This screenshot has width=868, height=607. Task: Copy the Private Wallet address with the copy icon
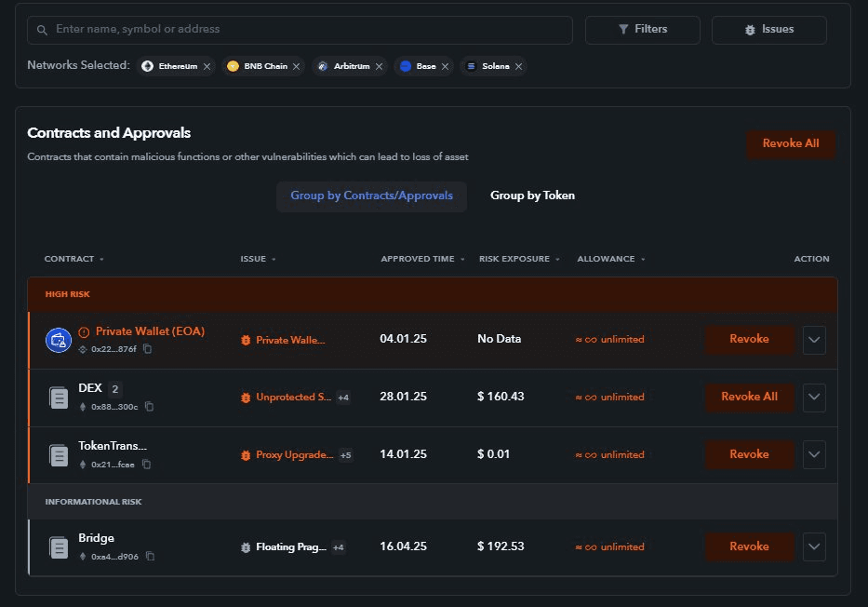click(x=146, y=348)
